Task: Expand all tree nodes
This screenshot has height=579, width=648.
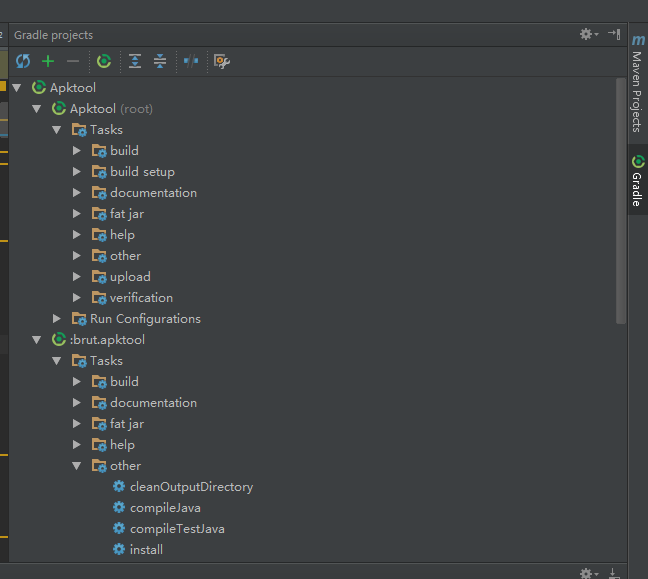Action: point(135,61)
